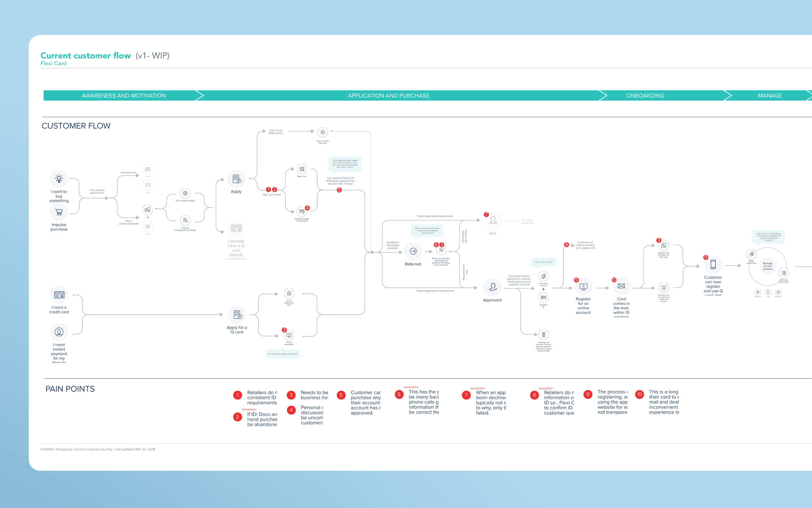Click the 'Passed application requirements' label
812x508 pixels.
click(435, 291)
